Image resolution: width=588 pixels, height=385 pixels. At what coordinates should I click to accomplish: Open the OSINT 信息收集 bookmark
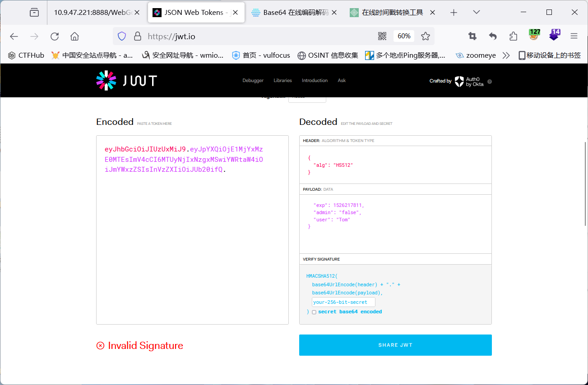pos(328,55)
